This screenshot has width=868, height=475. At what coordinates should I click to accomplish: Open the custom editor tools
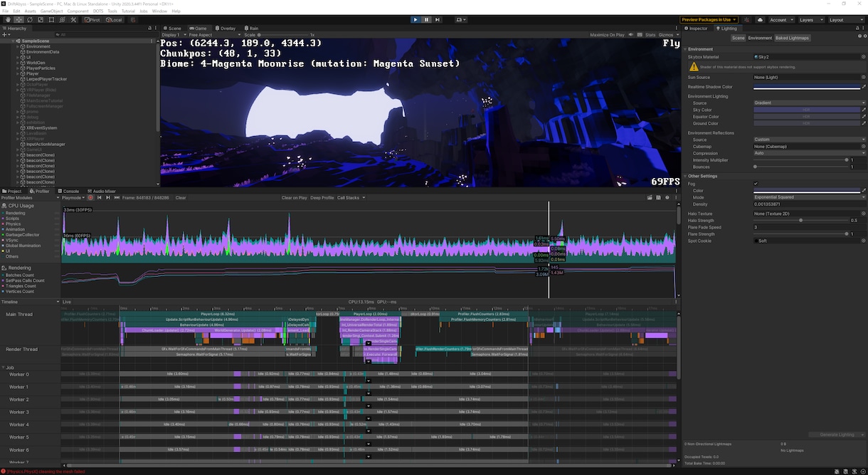pos(72,20)
